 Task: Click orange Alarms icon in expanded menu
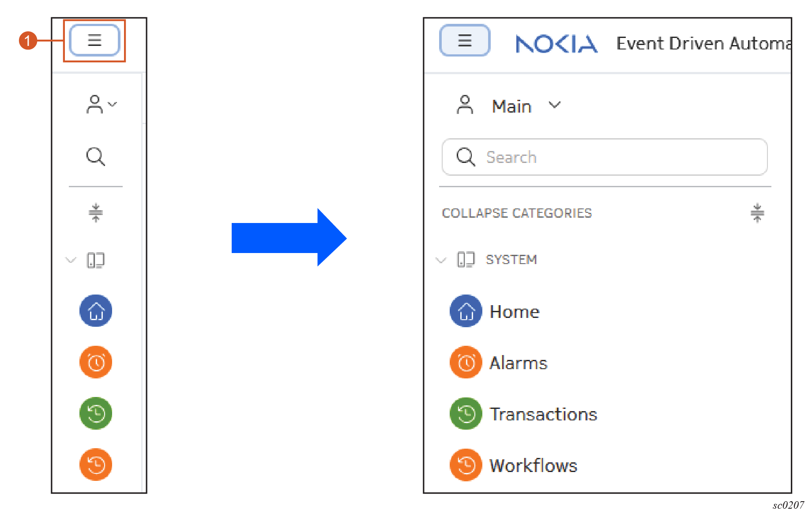(466, 363)
